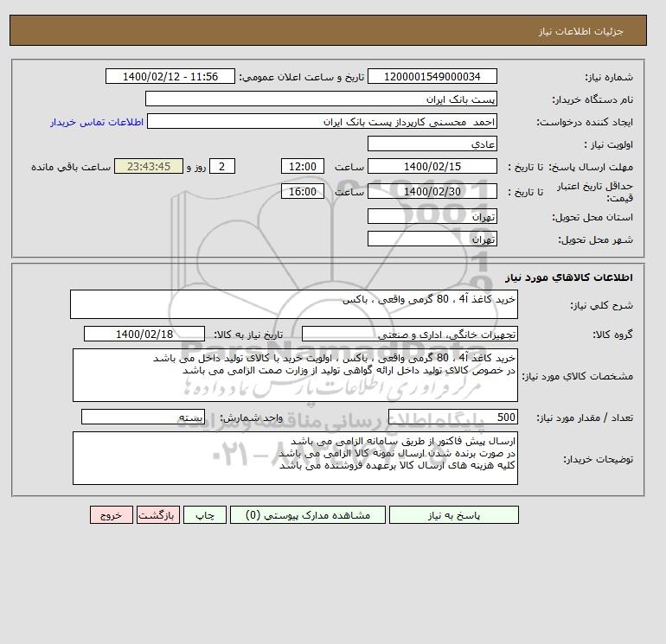The width and height of the screenshot is (666, 644).
Task: Click the خروج exit button
Action: [x=112, y=515]
